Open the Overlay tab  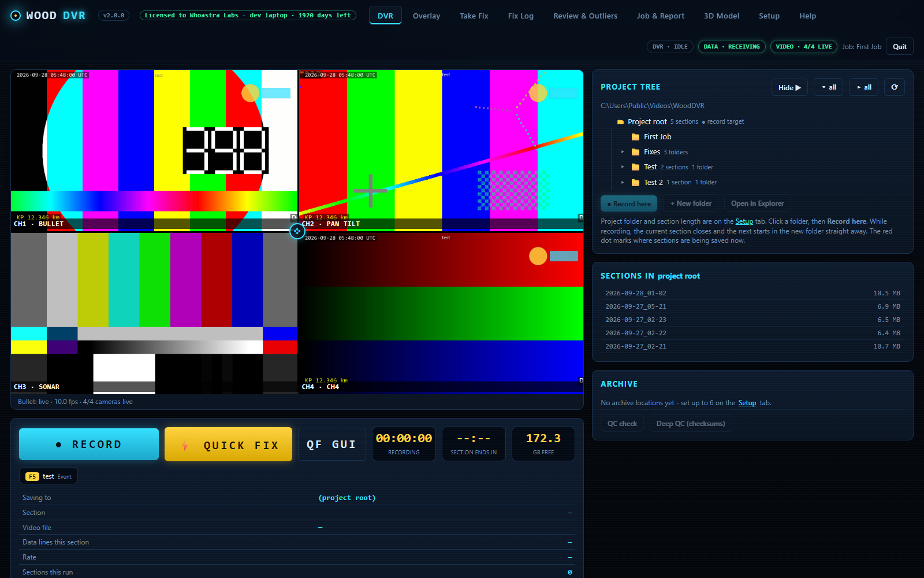tap(426, 16)
